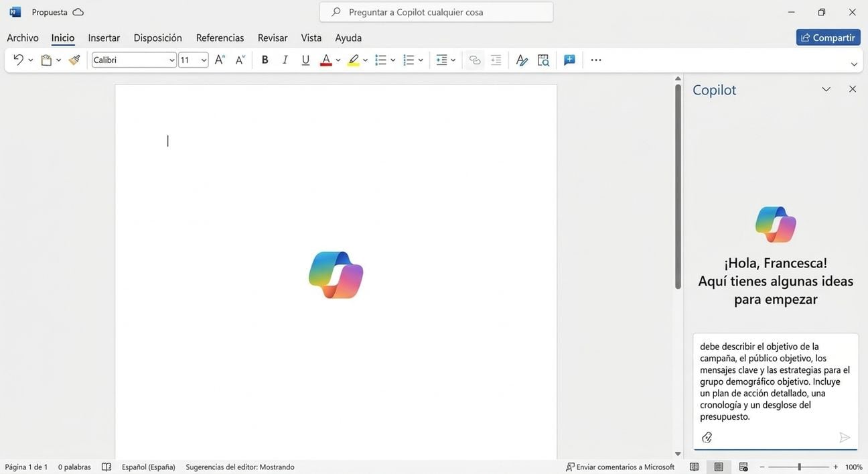Expand line spacing dropdown arrow

click(453, 60)
